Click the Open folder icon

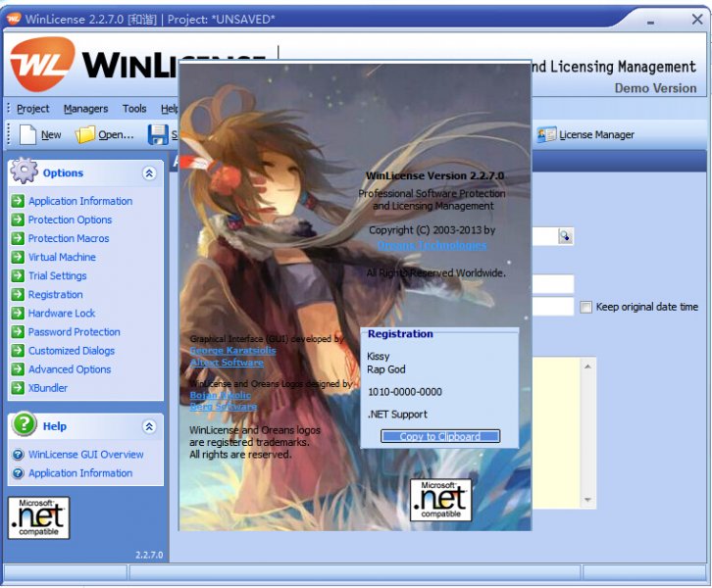pyautogui.click(x=85, y=135)
